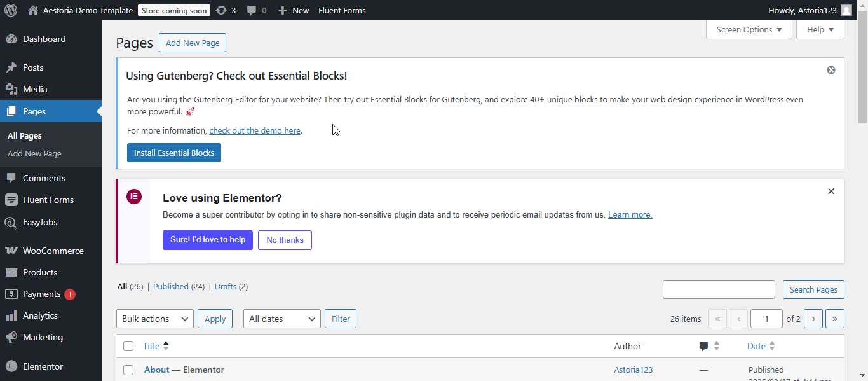
Task: Click the Pages icon in sidebar
Action: [11, 111]
